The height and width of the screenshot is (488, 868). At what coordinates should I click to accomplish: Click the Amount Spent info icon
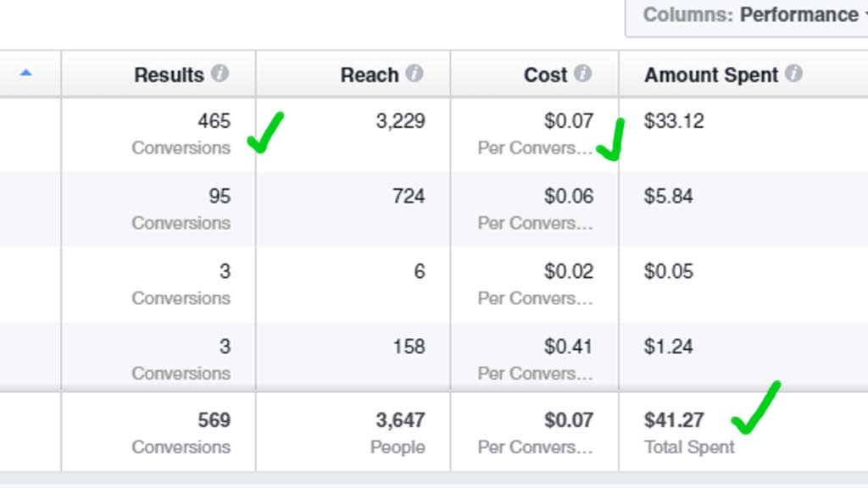793,73
